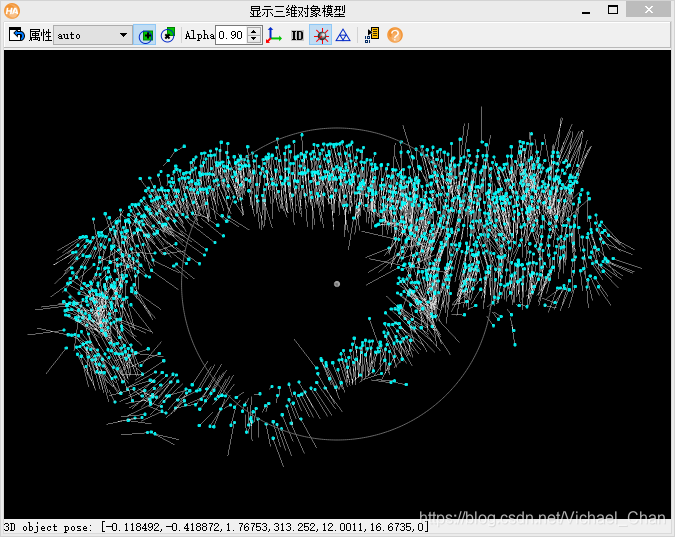Decrease Alpha with the down arrow

click(254, 39)
